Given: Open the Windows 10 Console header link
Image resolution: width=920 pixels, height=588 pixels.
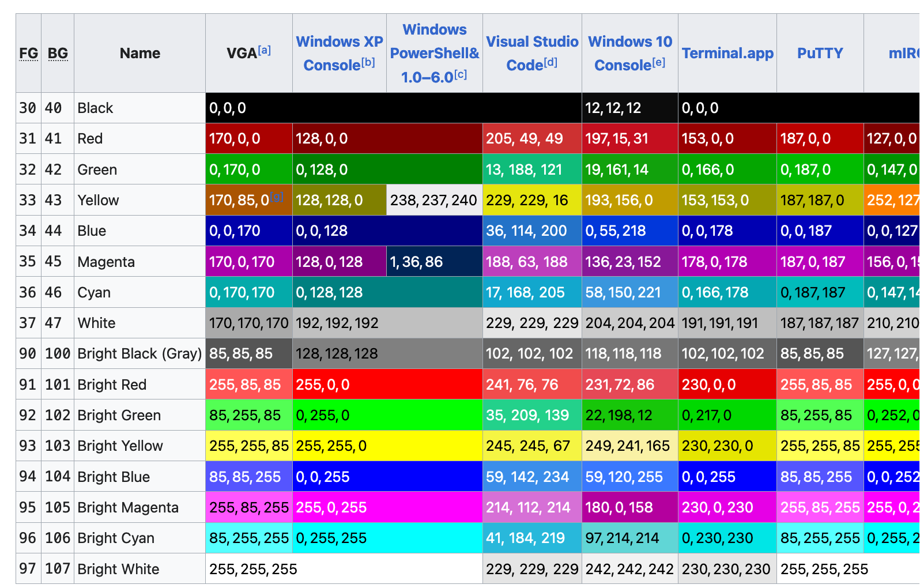Looking at the screenshot, I should 630,53.
